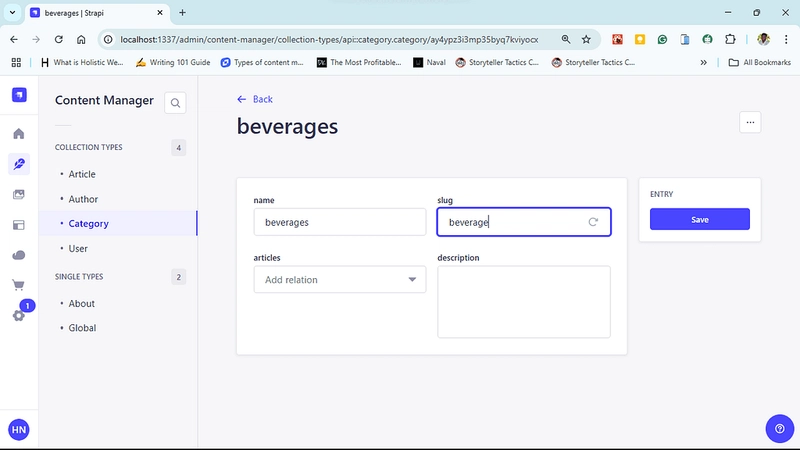Open the Home icon in Strapi sidebar
Image resolution: width=800 pixels, height=450 pixels.
pyautogui.click(x=19, y=134)
